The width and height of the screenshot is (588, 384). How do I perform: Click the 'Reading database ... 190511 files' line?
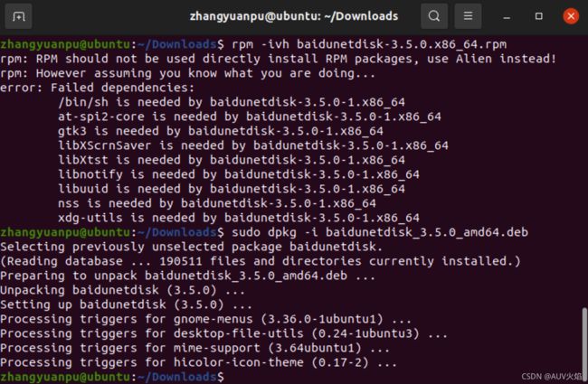pyautogui.click(x=261, y=261)
